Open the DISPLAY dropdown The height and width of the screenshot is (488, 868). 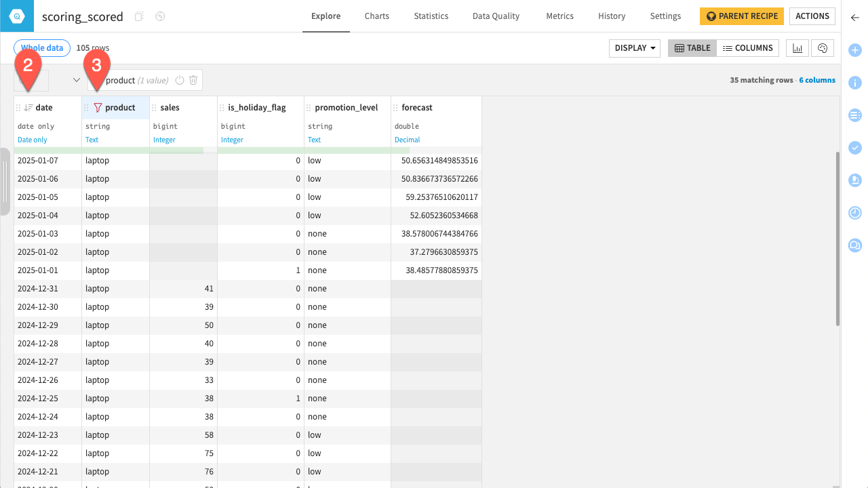point(634,48)
